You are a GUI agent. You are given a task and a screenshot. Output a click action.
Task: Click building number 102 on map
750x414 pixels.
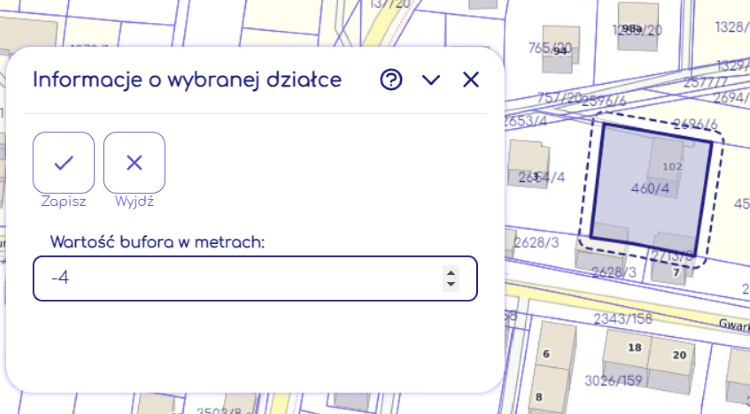tap(672, 166)
